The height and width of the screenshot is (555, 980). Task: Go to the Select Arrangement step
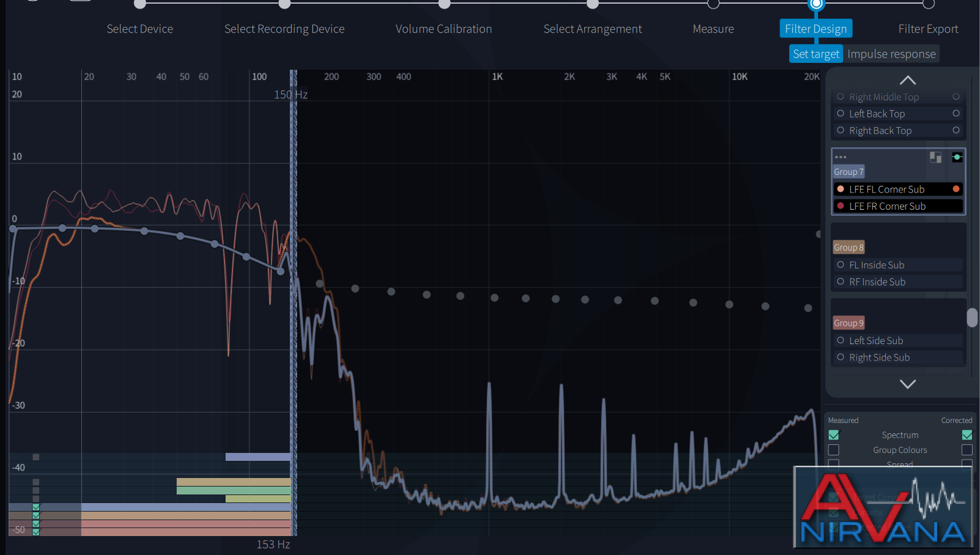[592, 29]
